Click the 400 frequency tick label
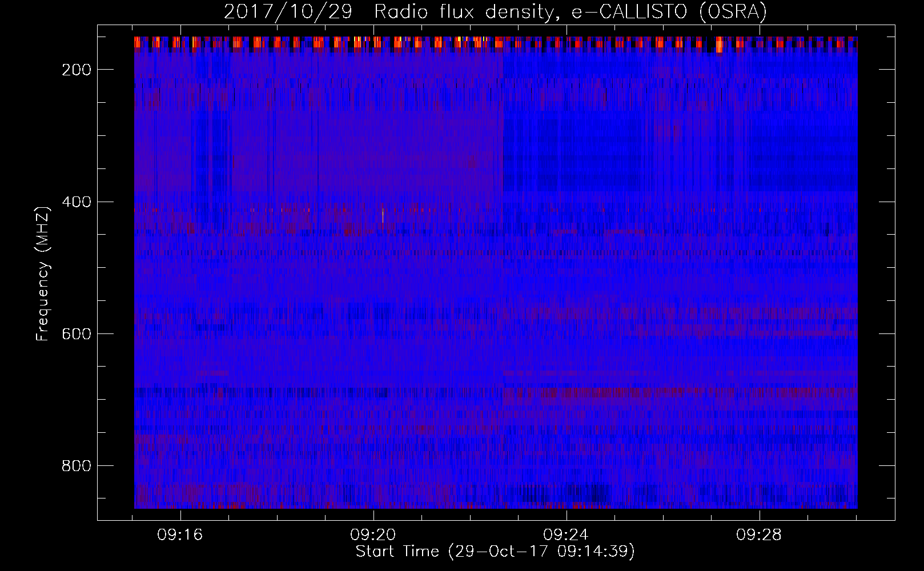 pos(77,202)
